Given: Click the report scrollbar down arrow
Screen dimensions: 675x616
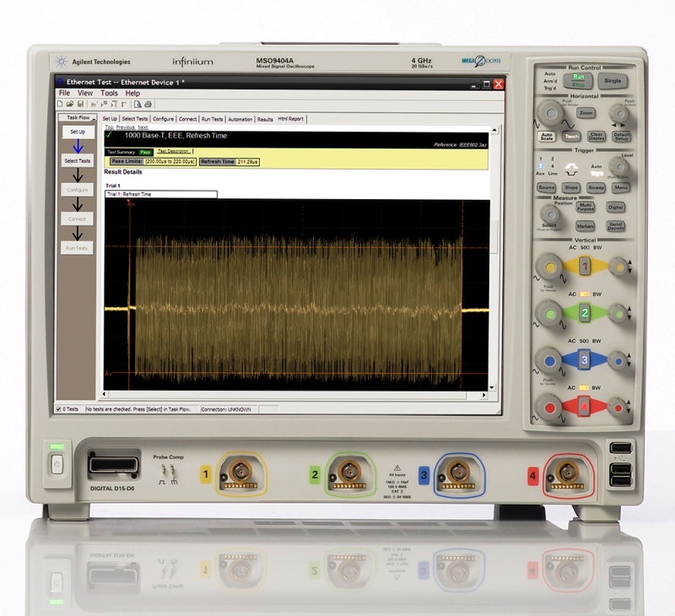Looking at the screenshot, I should (x=492, y=387).
